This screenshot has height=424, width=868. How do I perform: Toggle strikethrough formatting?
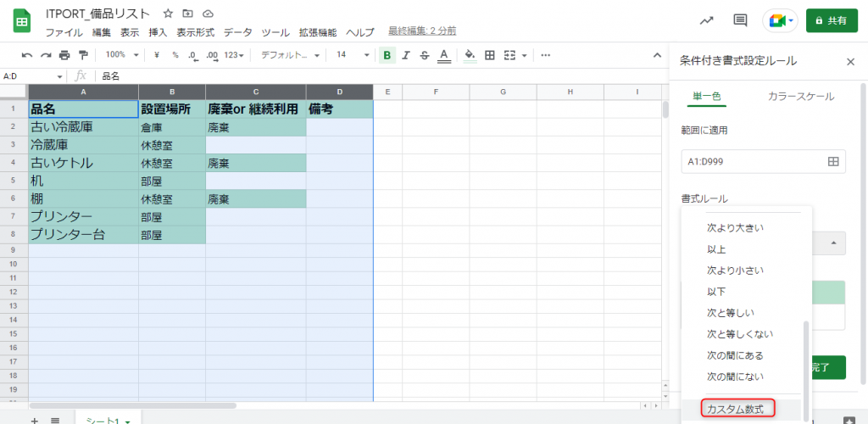[425, 55]
